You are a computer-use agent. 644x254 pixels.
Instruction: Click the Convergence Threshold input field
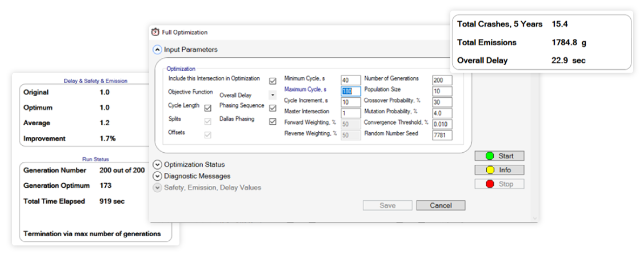pyautogui.click(x=442, y=124)
